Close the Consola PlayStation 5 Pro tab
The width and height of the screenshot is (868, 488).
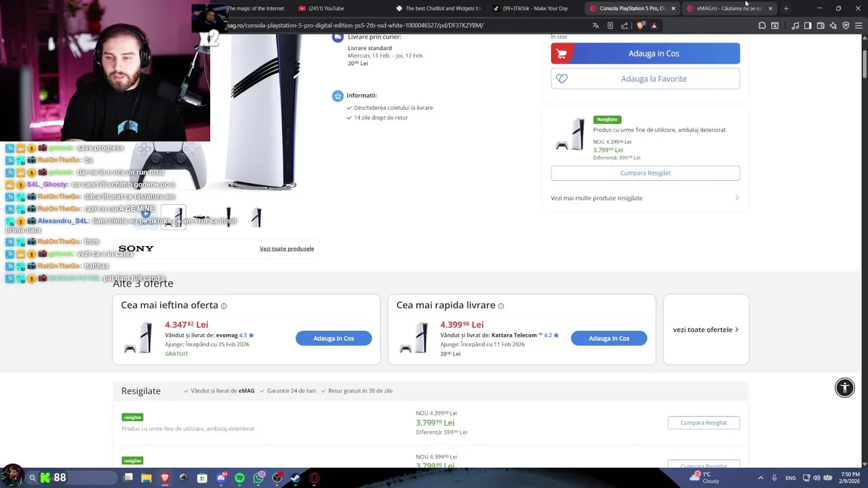(x=673, y=8)
